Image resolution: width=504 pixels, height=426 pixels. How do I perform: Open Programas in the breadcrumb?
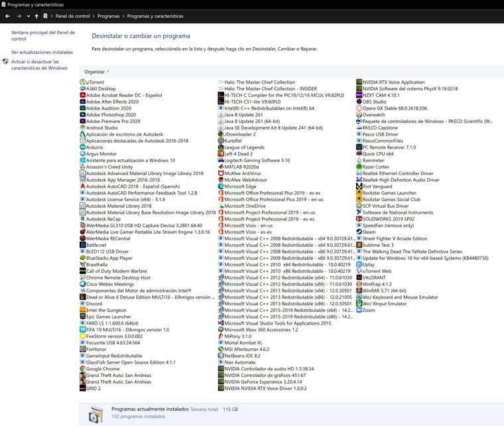tap(108, 16)
